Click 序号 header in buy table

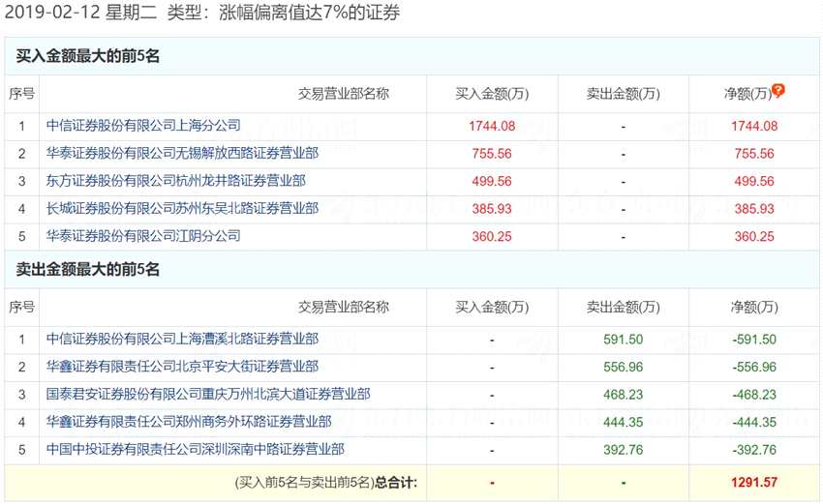(21, 94)
